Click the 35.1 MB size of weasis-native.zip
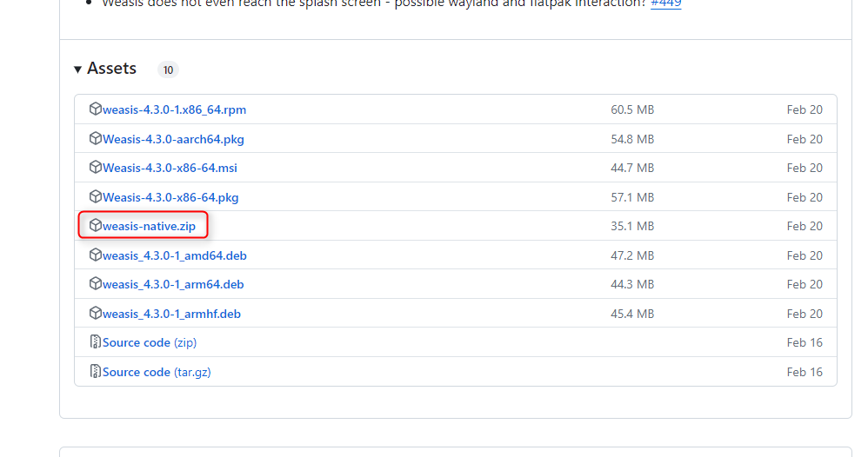This screenshot has height=457, width=868. (632, 226)
